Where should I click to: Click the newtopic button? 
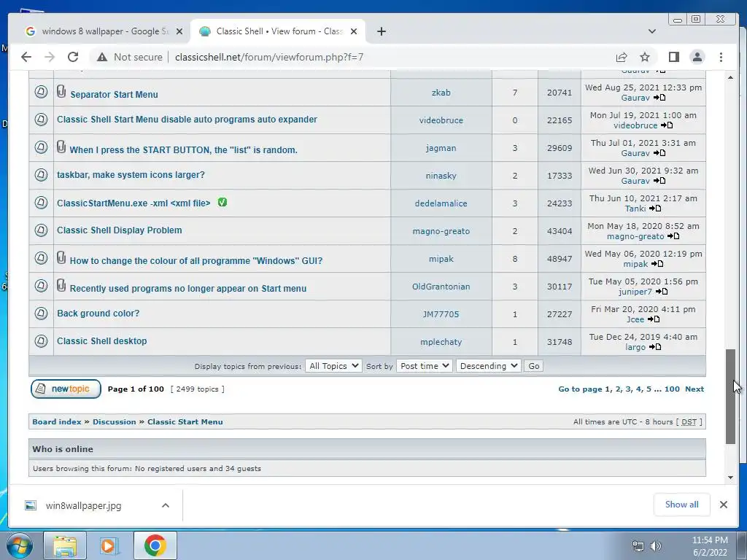[x=66, y=389]
